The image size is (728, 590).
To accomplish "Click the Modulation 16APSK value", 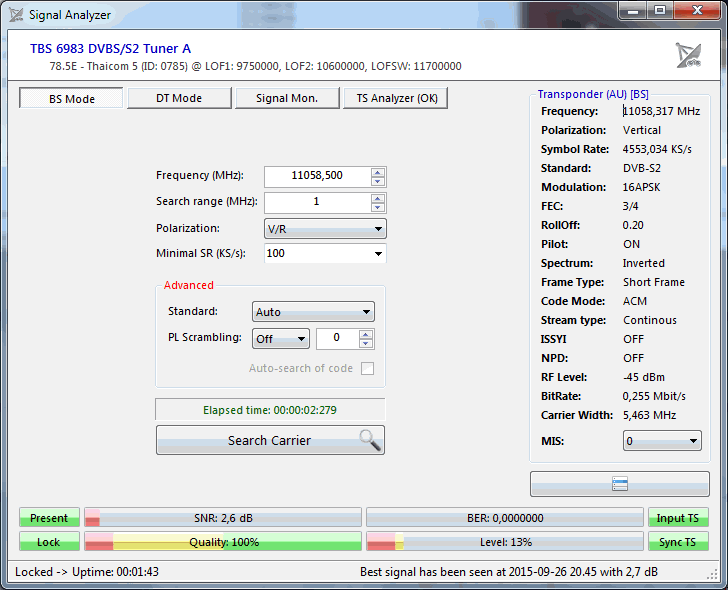I will 641,188.
